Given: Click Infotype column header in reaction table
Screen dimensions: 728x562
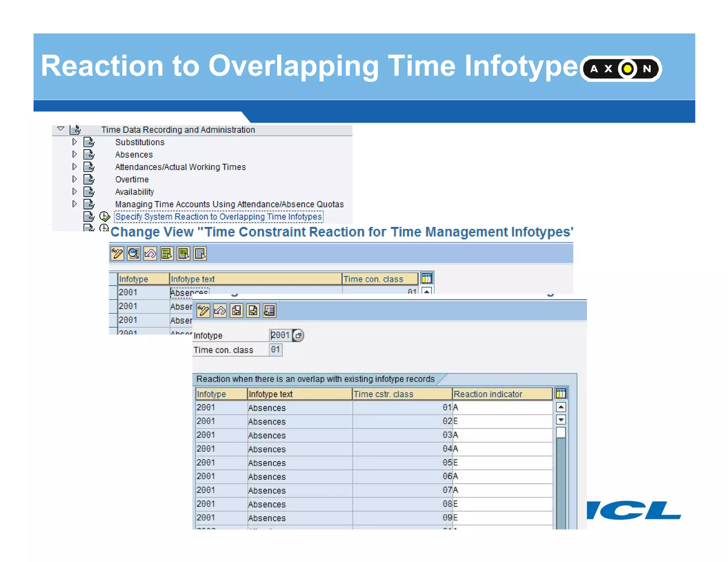Looking at the screenshot, I should pos(221,394).
